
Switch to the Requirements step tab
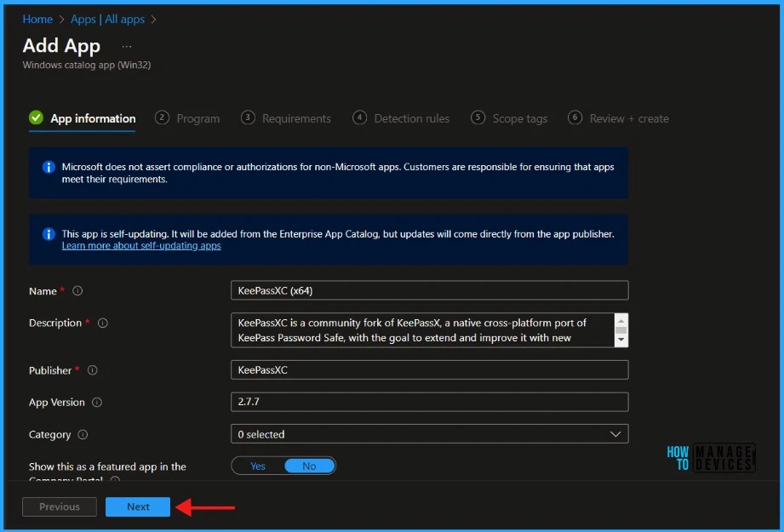click(286, 118)
